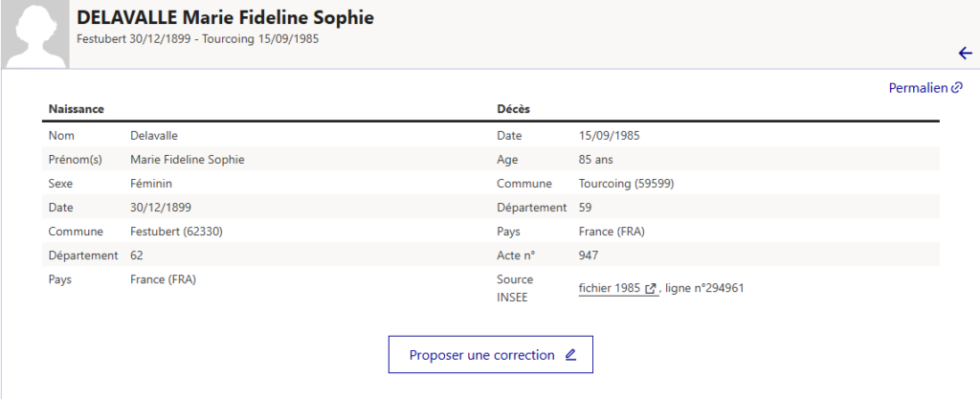The width and height of the screenshot is (980, 399).
Task: Click the death commune Tourcoing (59599)
Action: 627,184
